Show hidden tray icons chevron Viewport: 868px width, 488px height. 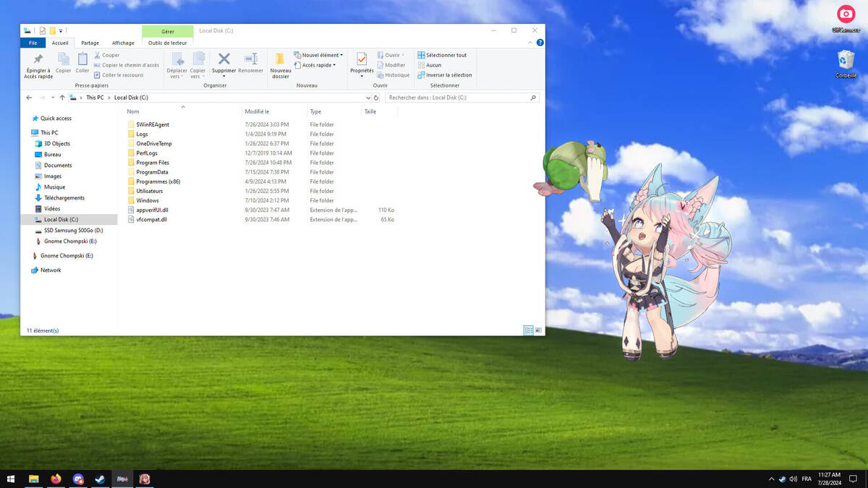(x=771, y=479)
